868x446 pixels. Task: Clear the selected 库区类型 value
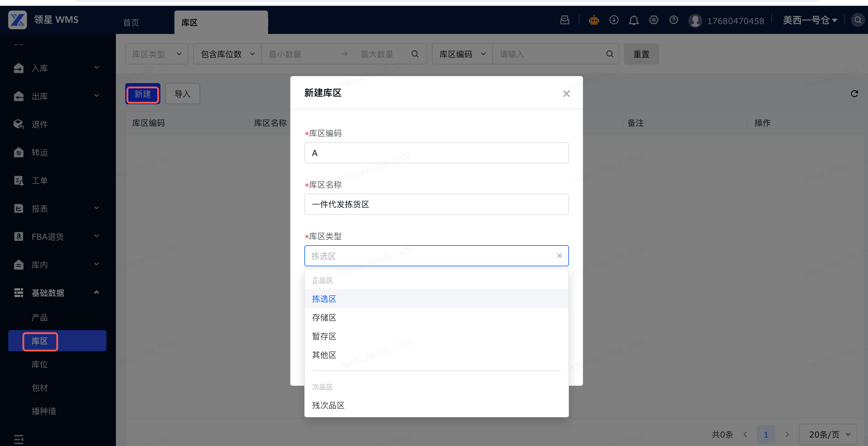click(x=559, y=256)
